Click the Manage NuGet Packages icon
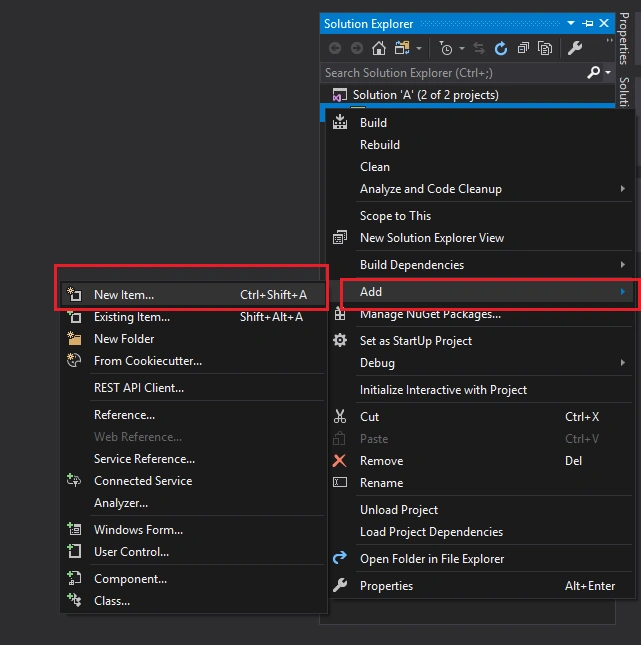Screen dimensions: 641x645 [340, 314]
